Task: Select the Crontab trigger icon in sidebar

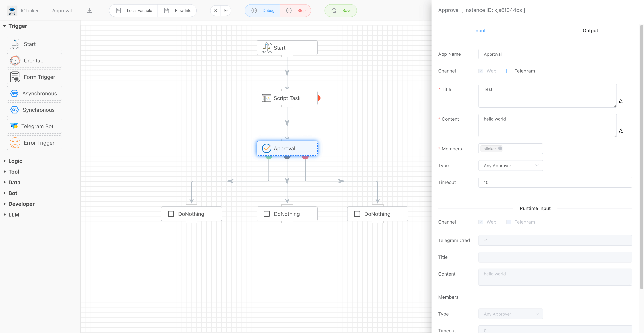Action: point(15,61)
